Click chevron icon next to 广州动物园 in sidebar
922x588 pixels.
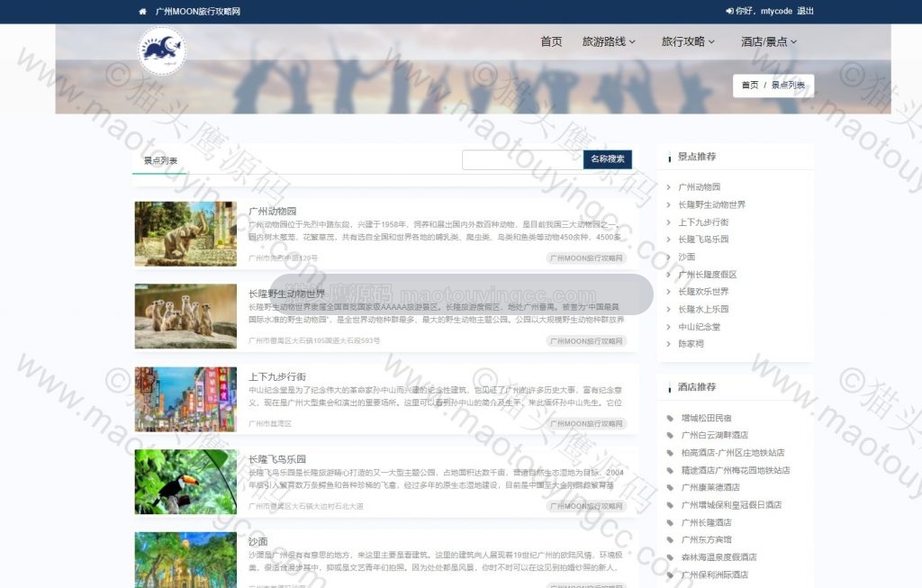(669, 187)
